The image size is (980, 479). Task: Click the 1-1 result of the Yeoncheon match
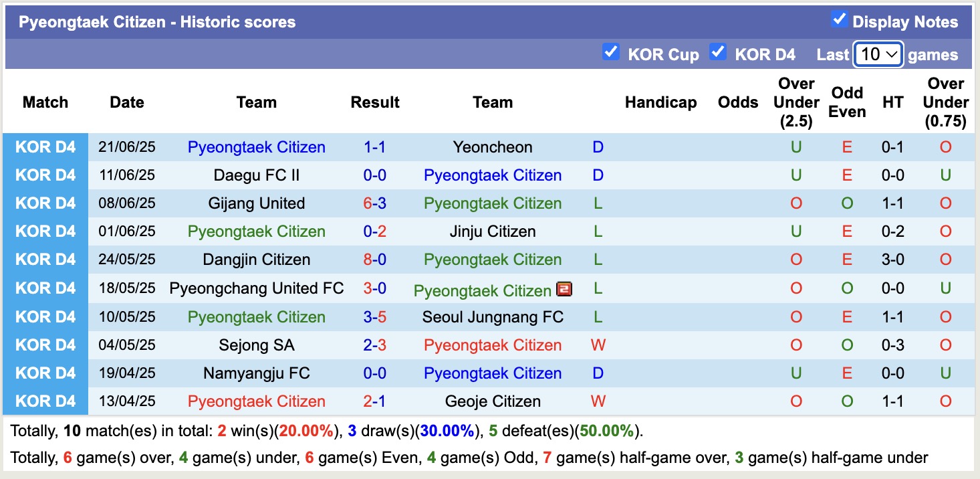click(x=375, y=147)
